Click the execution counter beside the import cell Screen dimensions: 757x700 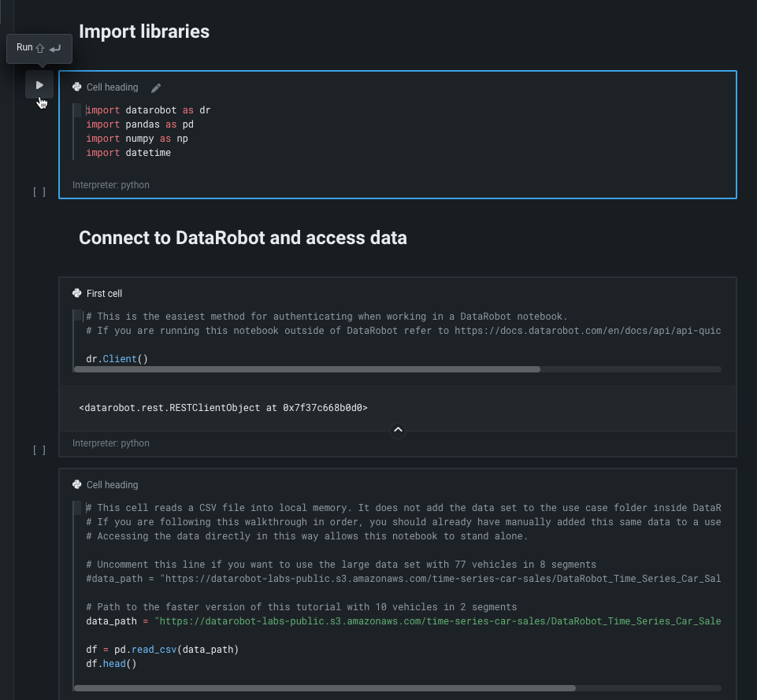coord(39,191)
